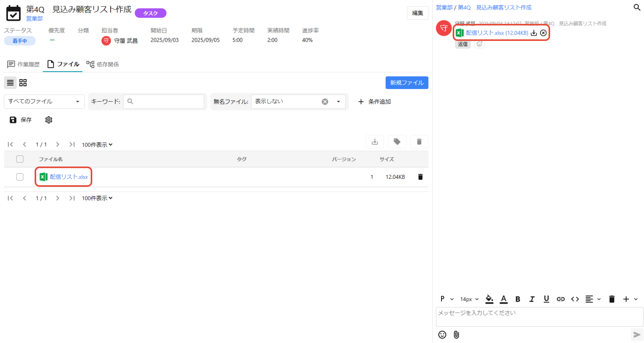Screen dimensions: 644x343
Task: Select the ファイル tab
Action: pyautogui.click(x=63, y=64)
